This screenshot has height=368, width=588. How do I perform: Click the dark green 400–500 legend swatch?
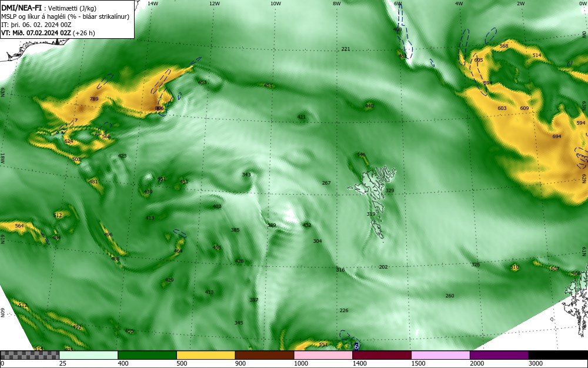(147, 355)
